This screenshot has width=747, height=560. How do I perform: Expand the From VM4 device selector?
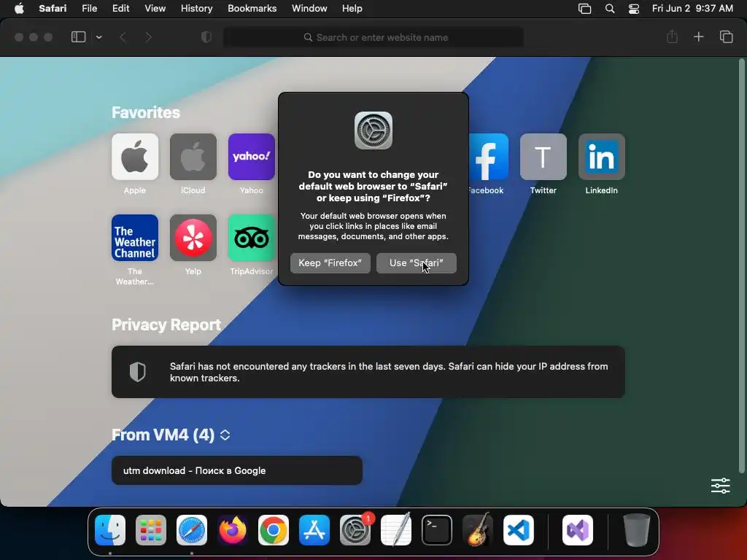[225, 435]
